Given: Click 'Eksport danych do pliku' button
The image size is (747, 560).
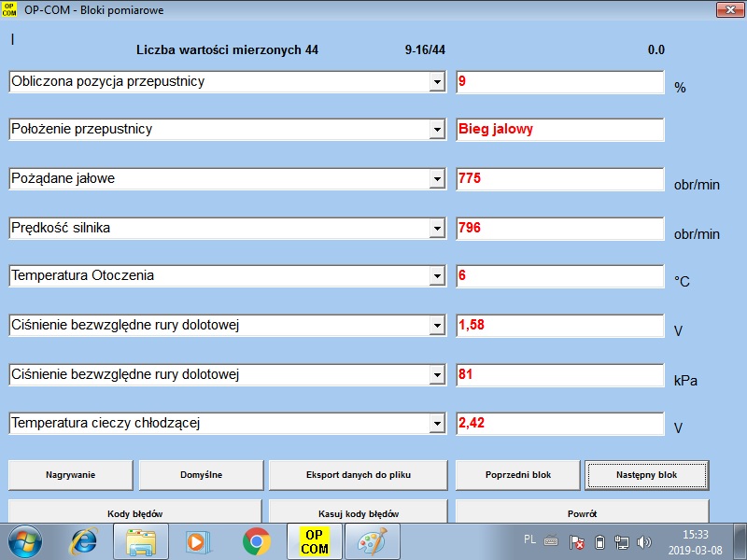Looking at the screenshot, I should click(x=358, y=475).
